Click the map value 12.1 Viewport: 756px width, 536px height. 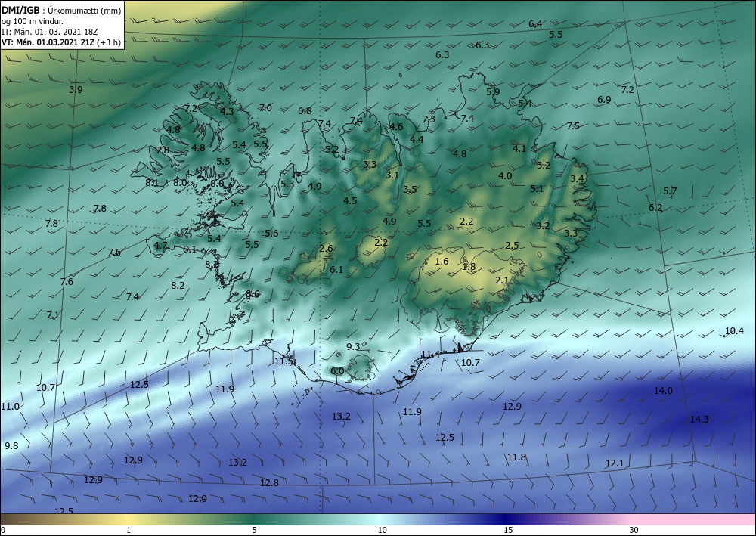point(615,463)
